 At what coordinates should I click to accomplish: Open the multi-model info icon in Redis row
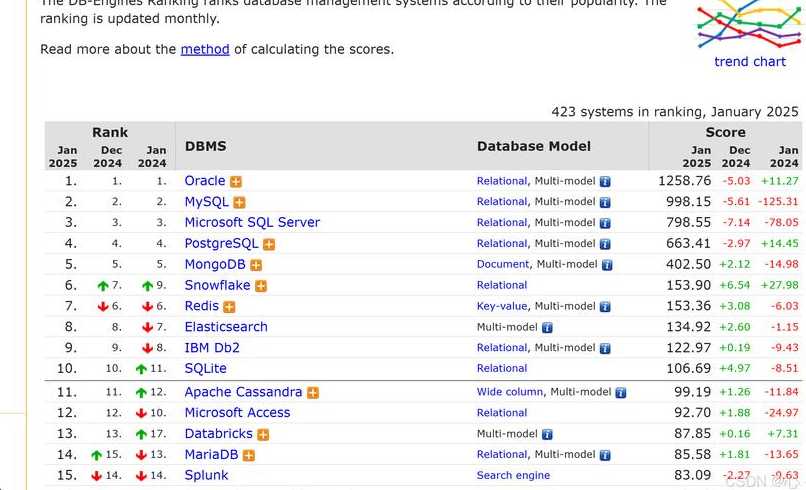coord(605,306)
